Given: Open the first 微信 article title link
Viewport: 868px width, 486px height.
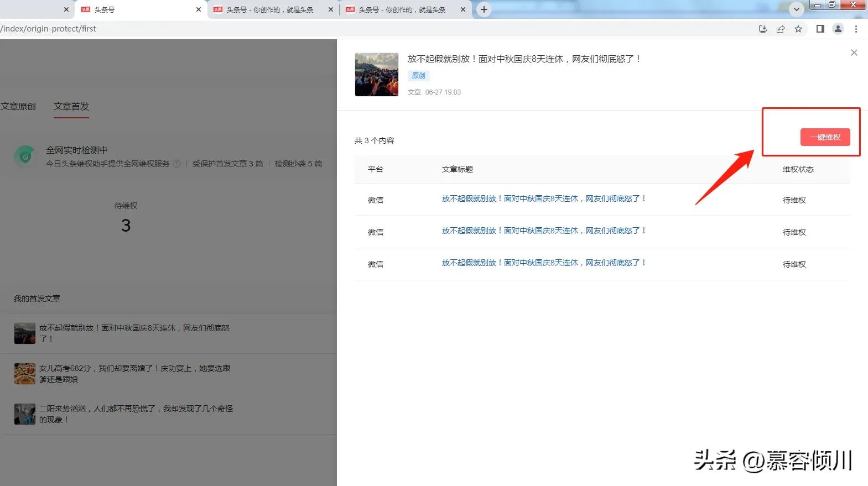Looking at the screenshot, I should (x=544, y=198).
